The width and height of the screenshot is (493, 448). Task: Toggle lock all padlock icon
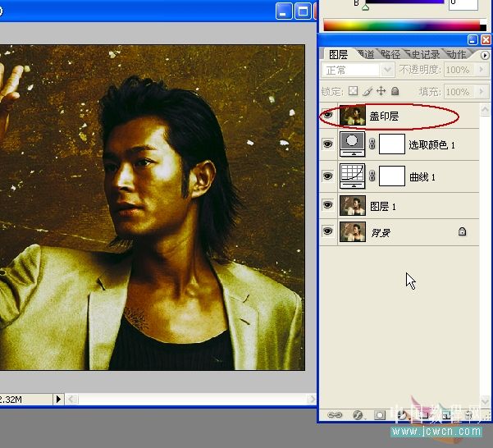click(x=395, y=91)
